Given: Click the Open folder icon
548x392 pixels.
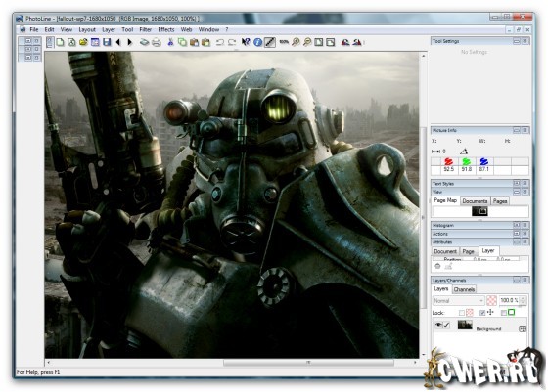Looking at the screenshot, I should 83,42.
